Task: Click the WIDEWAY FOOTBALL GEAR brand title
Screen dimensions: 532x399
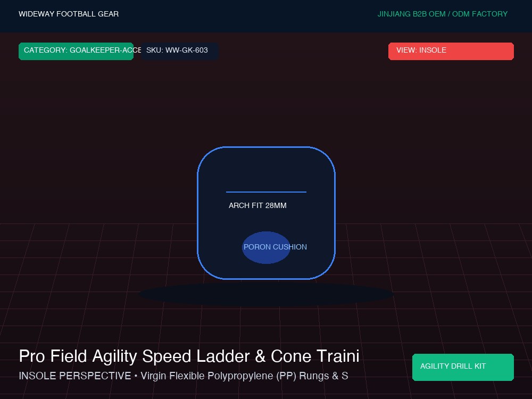Action: (x=69, y=14)
